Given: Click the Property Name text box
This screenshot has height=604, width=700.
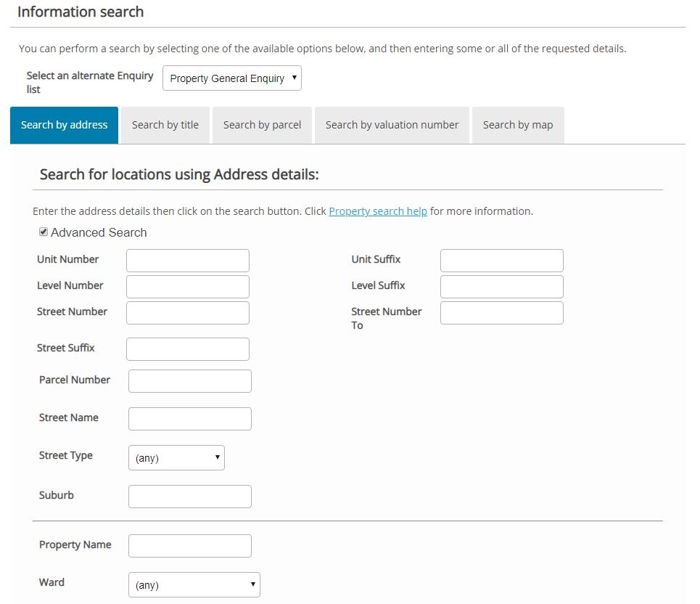Looking at the screenshot, I should coord(190,546).
